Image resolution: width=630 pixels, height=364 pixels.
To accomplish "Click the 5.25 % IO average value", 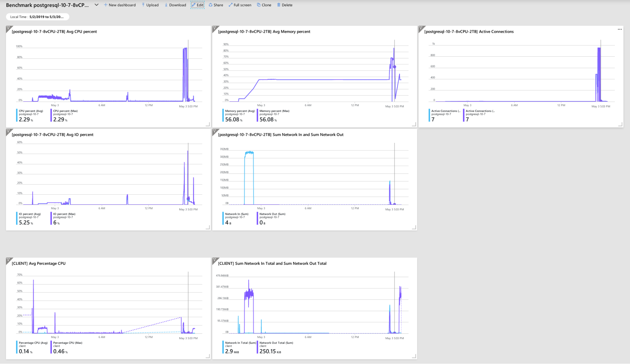I will tap(26, 223).
